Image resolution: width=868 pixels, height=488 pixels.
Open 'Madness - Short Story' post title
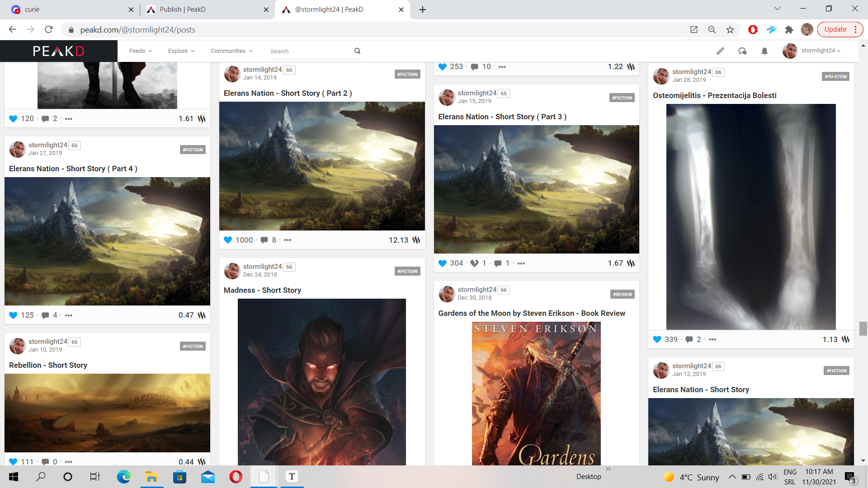(x=262, y=290)
